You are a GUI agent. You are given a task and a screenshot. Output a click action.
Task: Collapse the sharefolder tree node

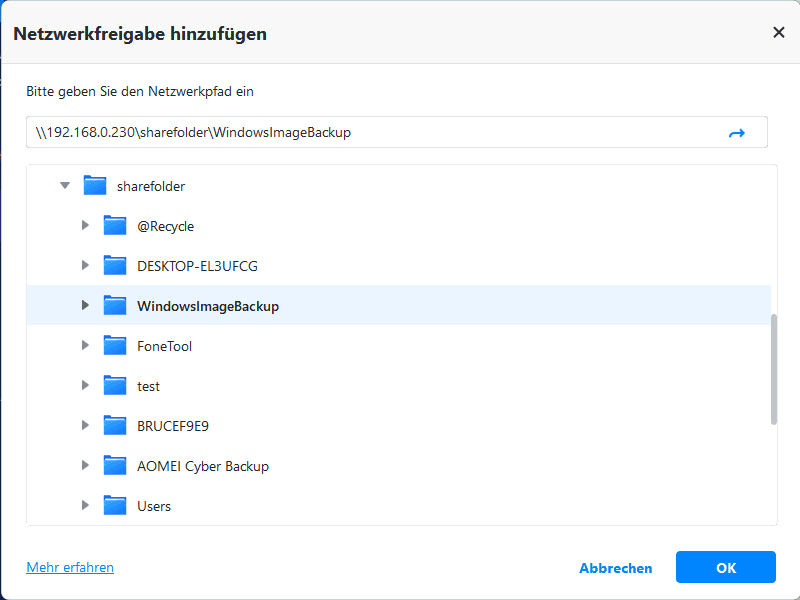65,186
